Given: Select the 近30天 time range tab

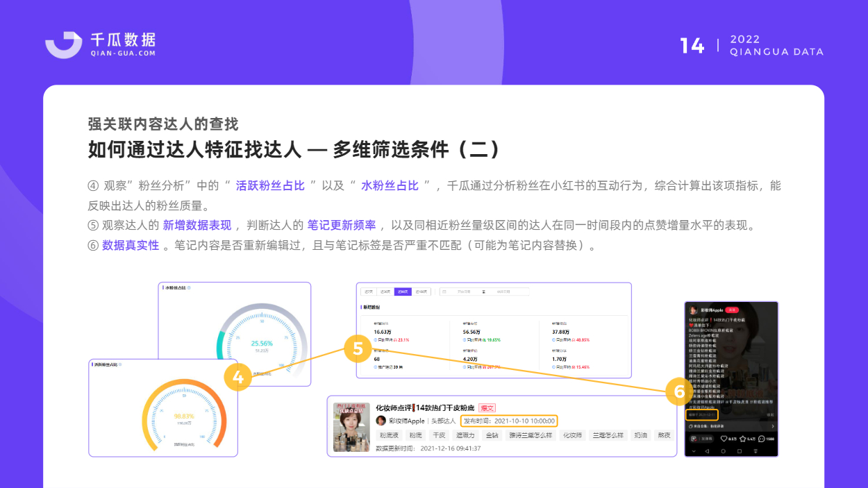Looking at the screenshot, I should click(385, 292).
